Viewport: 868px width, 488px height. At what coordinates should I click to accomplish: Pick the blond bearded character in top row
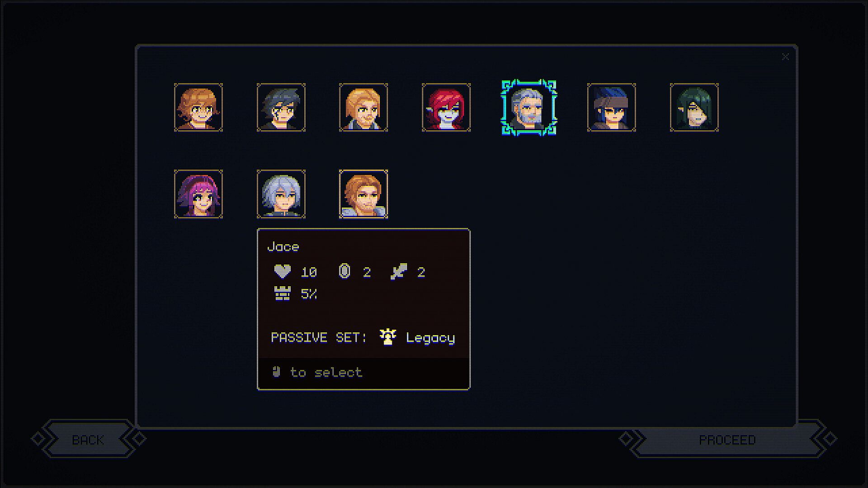[363, 108]
